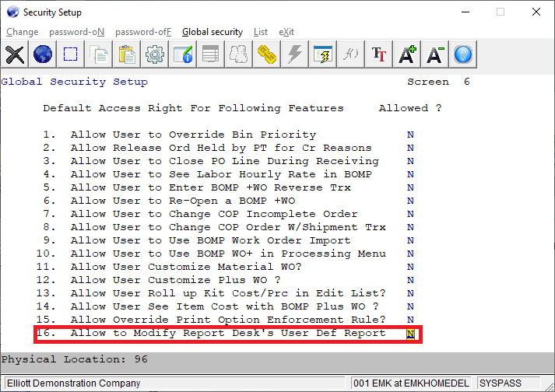Decrease font size with A- icon
This screenshot has height=392, width=555.
435,54
